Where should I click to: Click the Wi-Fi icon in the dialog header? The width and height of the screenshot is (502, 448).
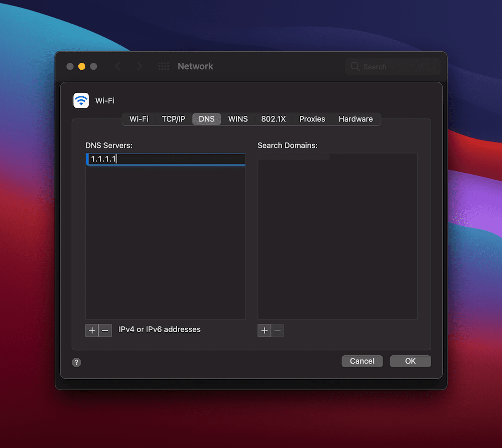click(x=81, y=101)
